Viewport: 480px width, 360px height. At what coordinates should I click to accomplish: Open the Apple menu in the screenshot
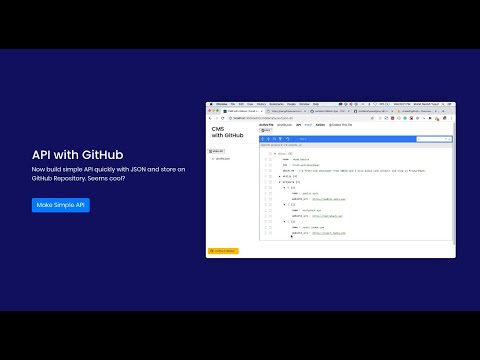(x=211, y=104)
